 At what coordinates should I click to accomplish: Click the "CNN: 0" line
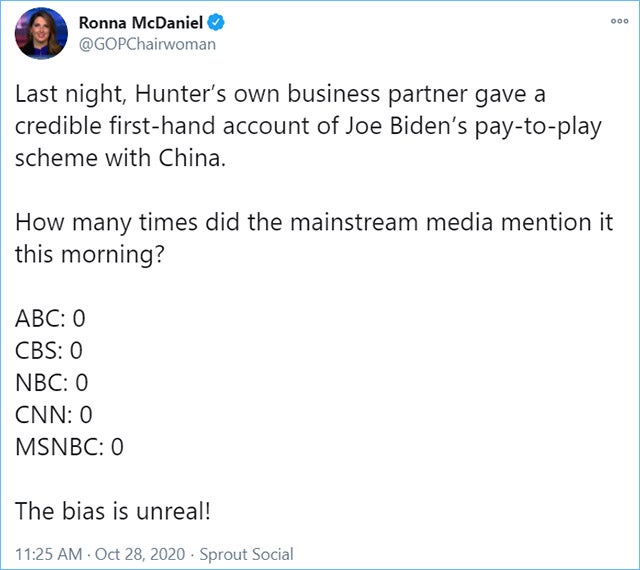(53, 415)
